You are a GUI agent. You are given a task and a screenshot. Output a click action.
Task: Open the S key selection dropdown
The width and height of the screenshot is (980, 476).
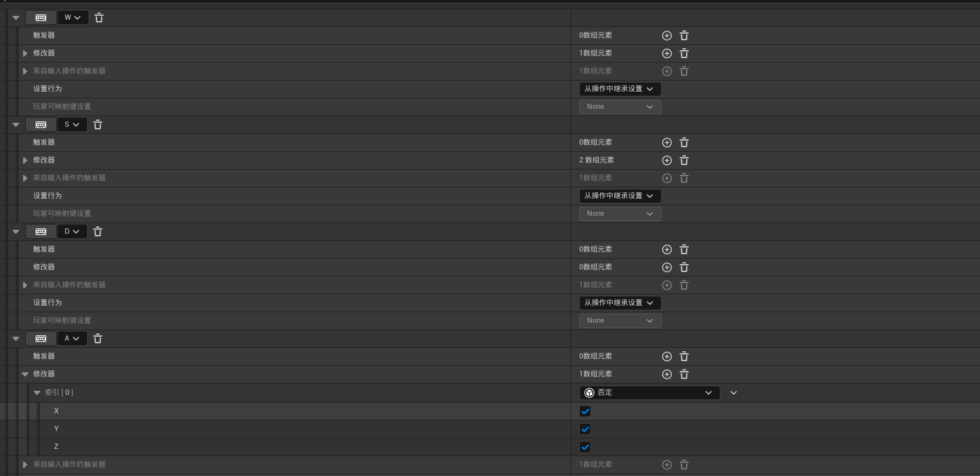72,125
